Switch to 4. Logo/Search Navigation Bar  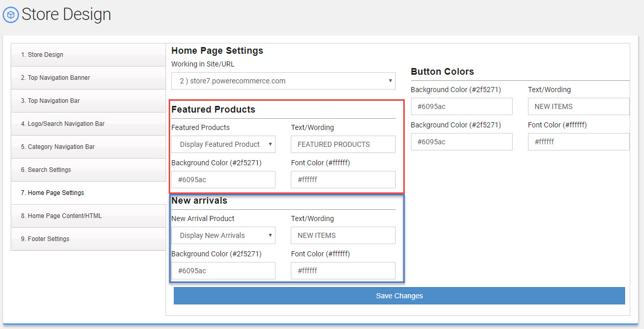click(x=88, y=124)
